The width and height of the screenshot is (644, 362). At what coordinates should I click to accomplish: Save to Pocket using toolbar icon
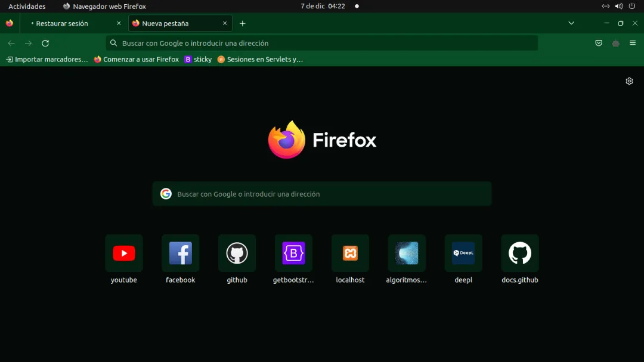point(599,43)
